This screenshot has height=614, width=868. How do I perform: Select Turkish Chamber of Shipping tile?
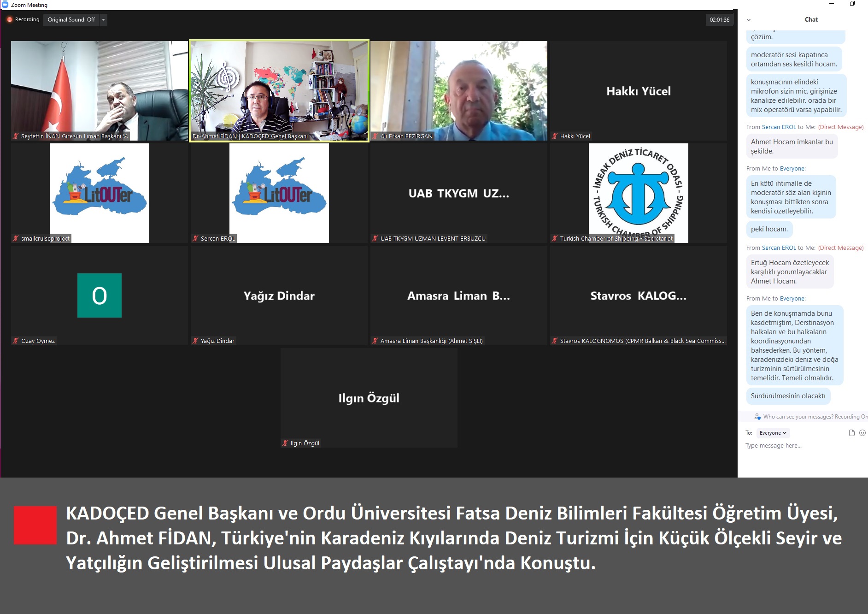pyautogui.click(x=639, y=193)
